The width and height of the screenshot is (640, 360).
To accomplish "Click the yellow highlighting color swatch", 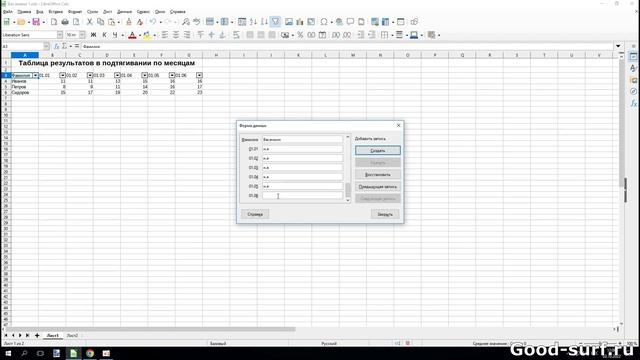I will click(x=147, y=35).
